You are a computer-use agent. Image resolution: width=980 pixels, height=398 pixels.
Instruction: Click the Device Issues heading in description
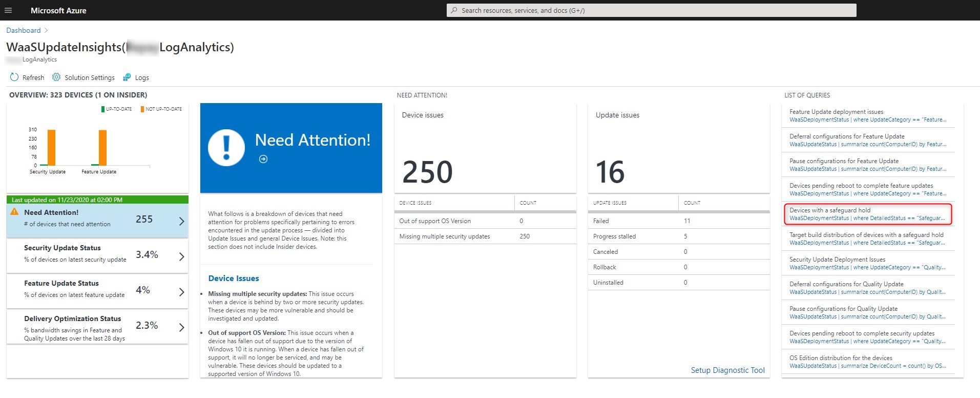[x=234, y=278]
